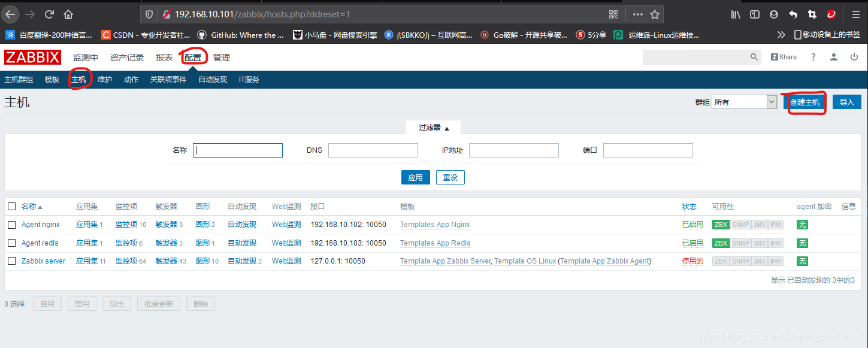Open the browser library icon
This screenshot has width=868, height=348.
tap(736, 14)
